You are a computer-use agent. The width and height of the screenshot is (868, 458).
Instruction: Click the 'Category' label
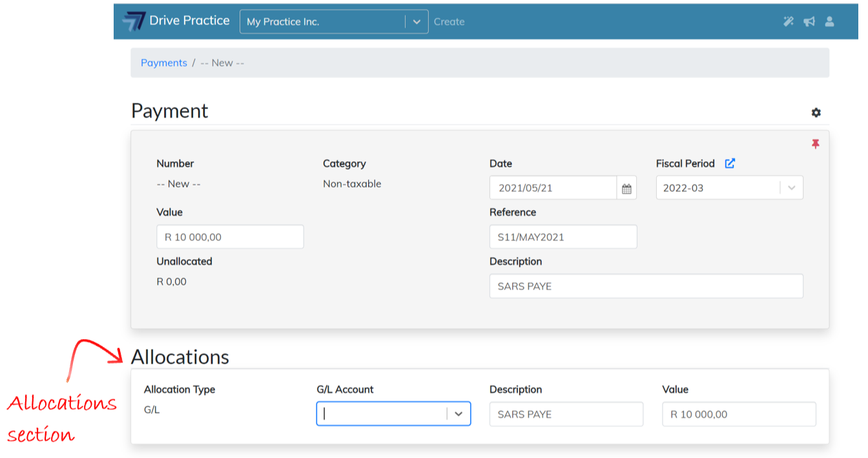coord(344,163)
